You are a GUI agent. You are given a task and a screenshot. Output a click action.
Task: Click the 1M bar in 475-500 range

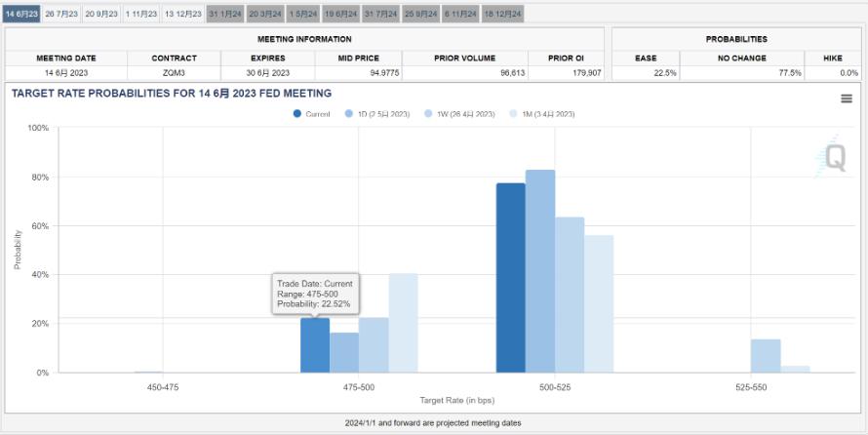point(403,323)
